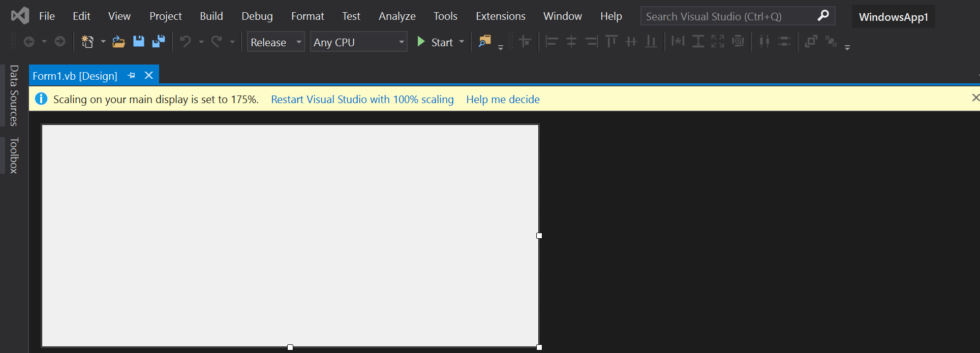Click the Align Bottoms icon
980x353 pixels.
(x=651, y=41)
